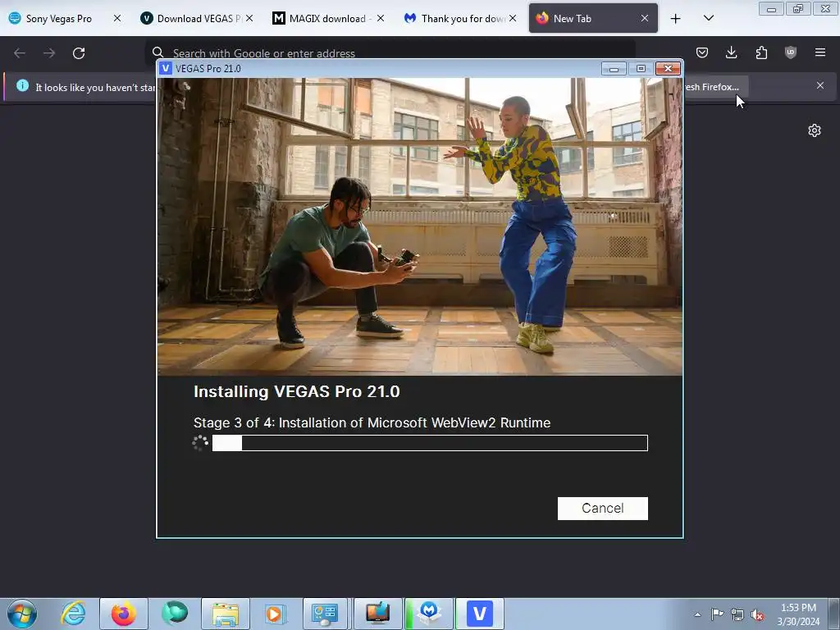Go back with the browser back arrow

[20, 53]
